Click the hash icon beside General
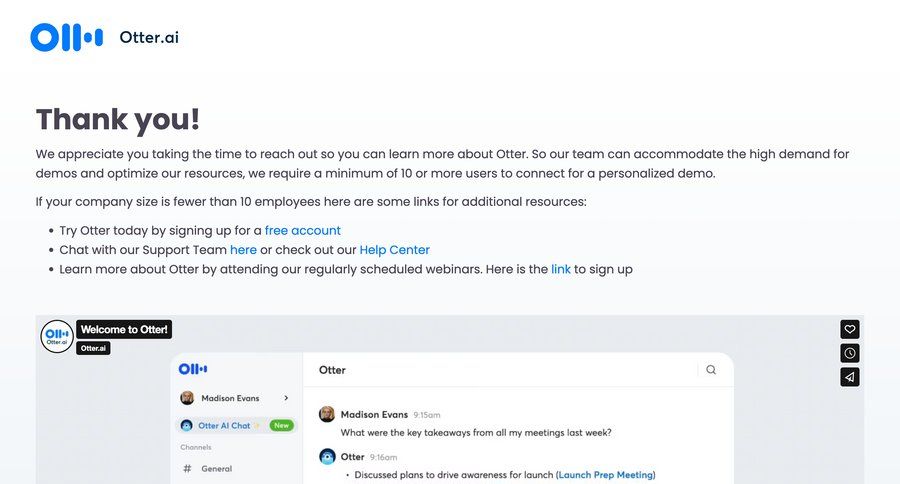The image size is (900, 484). (x=187, y=468)
